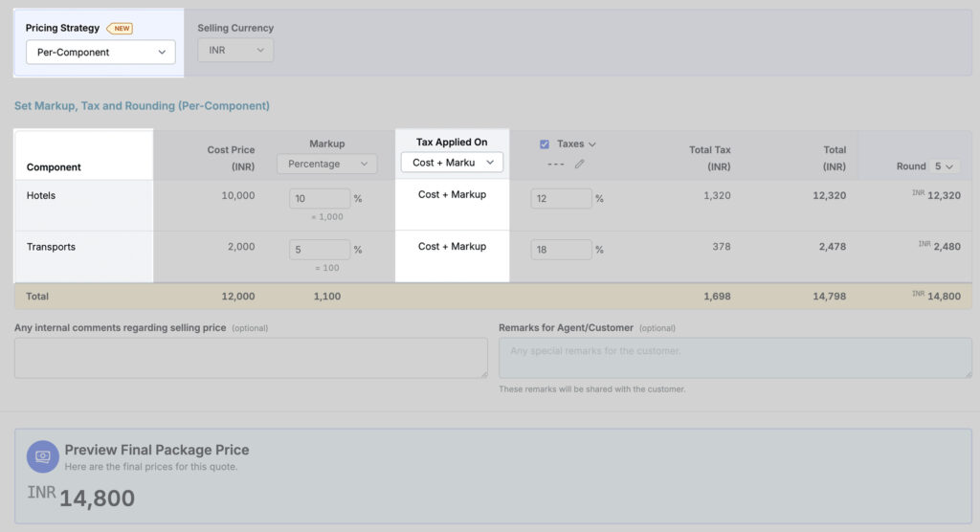Click the Preview Final Package Price heading
The image size is (980, 532).
point(157,450)
